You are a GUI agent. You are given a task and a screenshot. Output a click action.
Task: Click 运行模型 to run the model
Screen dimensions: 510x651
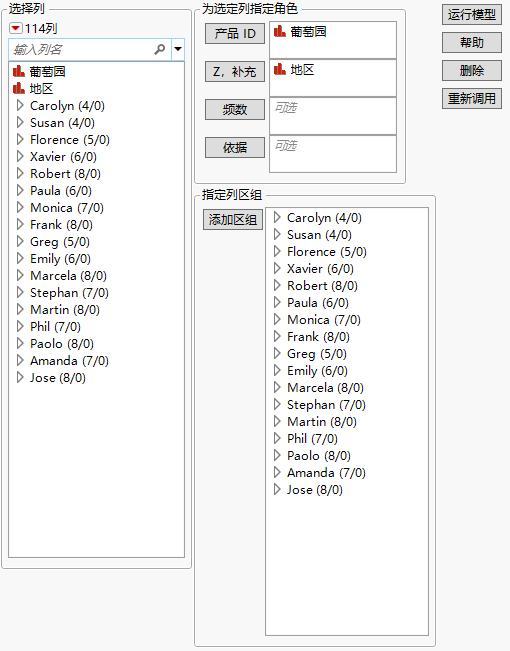(x=472, y=15)
